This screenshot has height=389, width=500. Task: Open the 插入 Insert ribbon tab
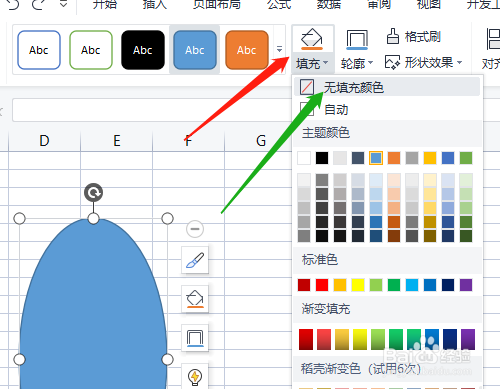155,4
